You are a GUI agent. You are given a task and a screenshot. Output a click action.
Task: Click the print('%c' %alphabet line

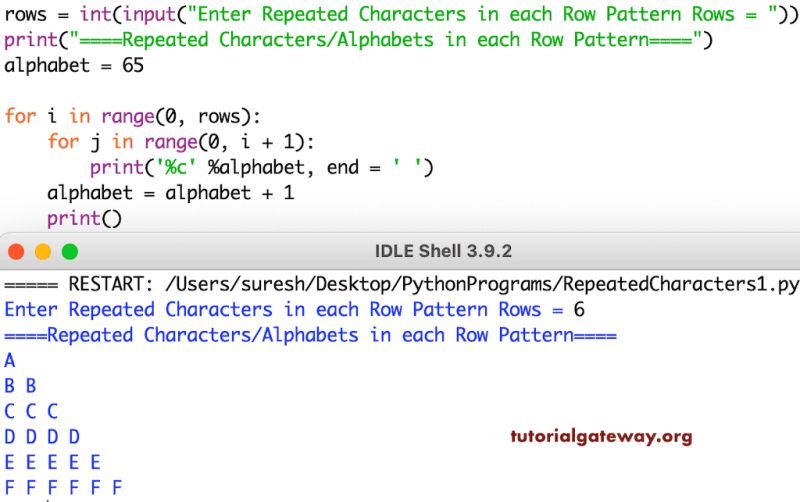pyautogui.click(x=262, y=167)
